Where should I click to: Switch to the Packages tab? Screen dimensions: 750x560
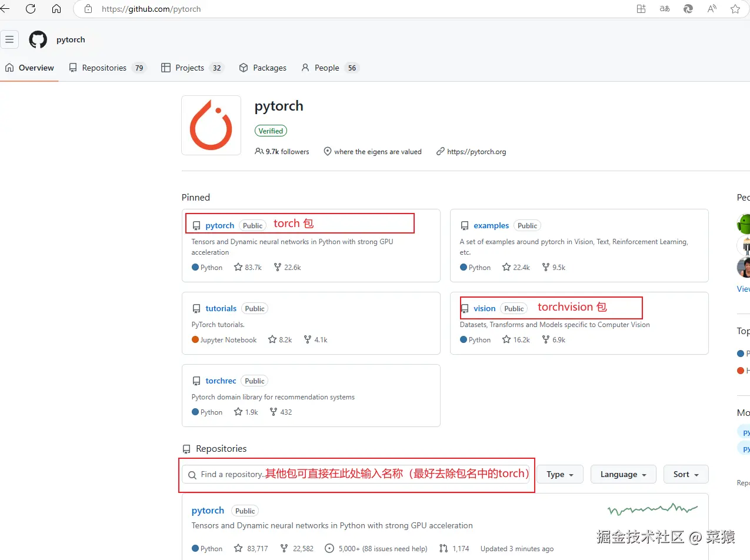pos(263,68)
